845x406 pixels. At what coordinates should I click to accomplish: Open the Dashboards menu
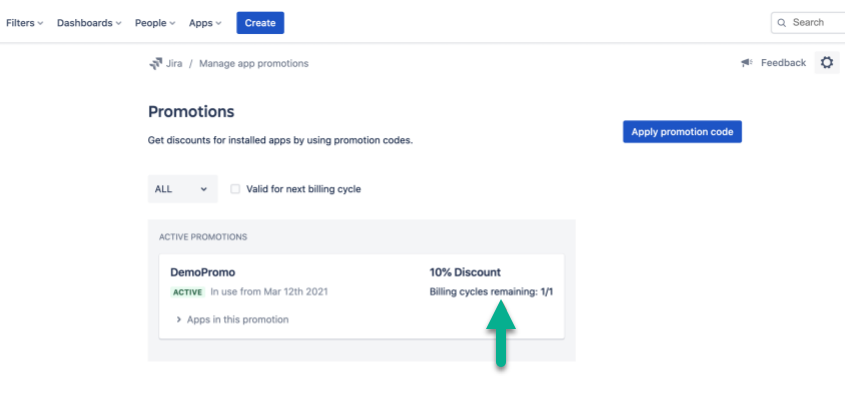coord(89,22)
